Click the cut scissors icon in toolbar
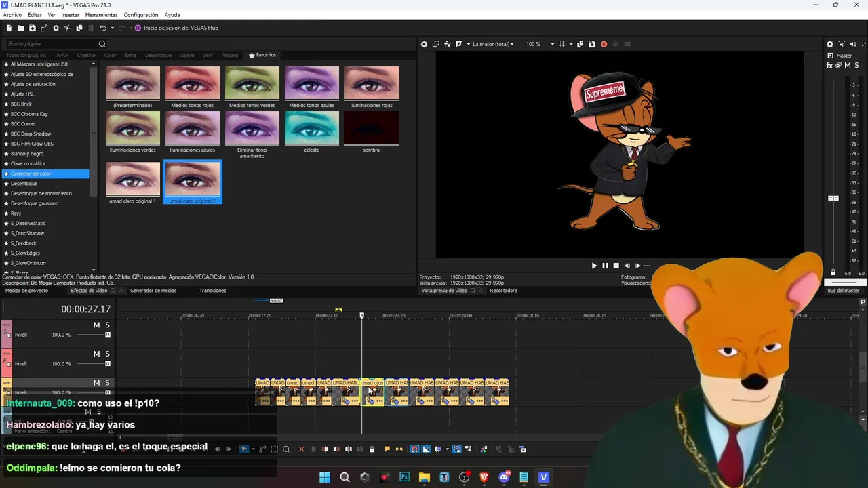The width and height of the screenshot is (868, 488). (68, 28)
